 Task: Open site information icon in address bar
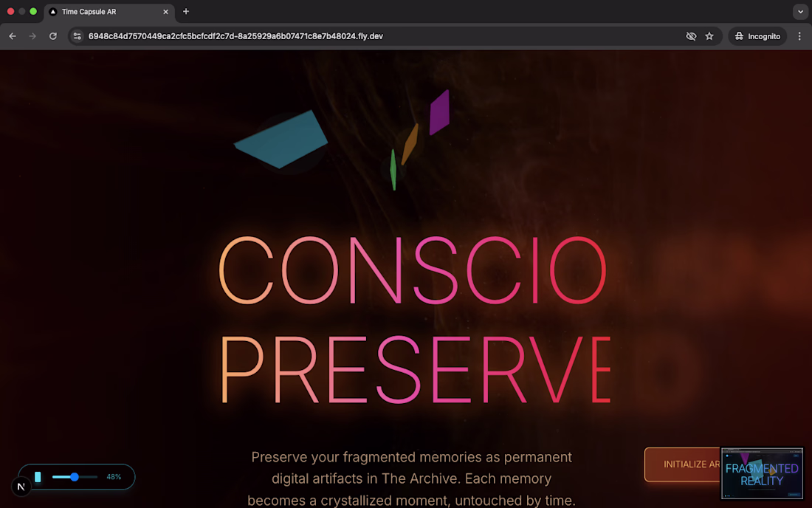(x=78, y=36)
